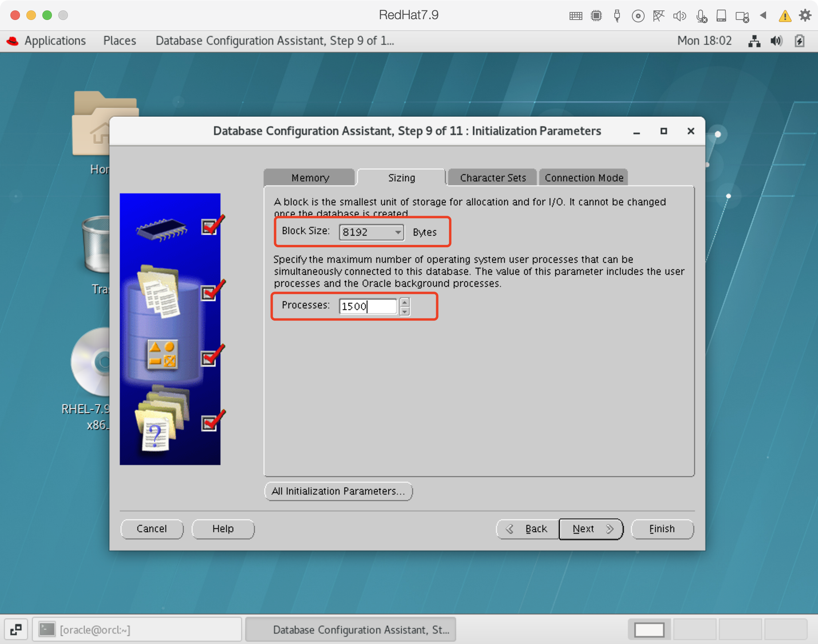The image size is (818, 644).
Task: Open All Initialization Parameters dialog
Action: [338, 491]
